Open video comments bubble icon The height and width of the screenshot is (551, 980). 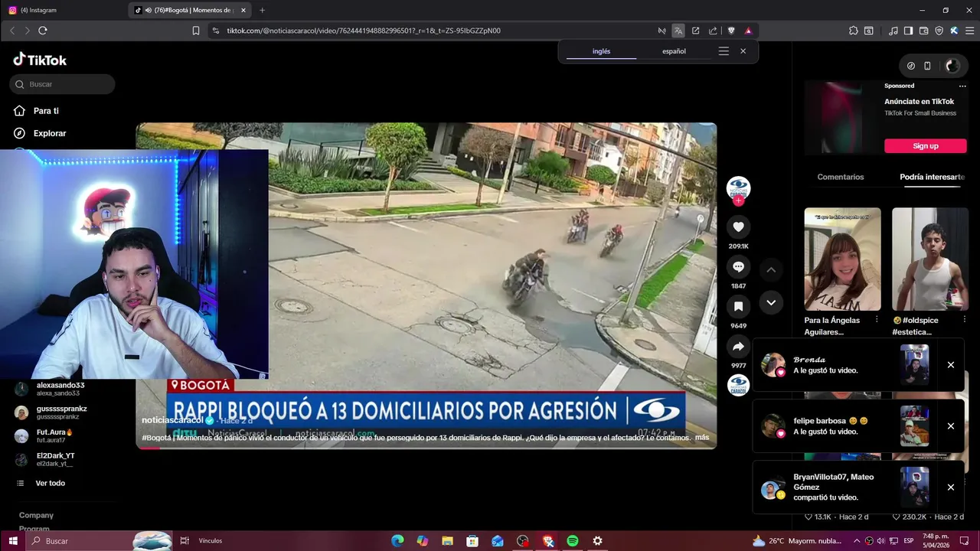738,267
